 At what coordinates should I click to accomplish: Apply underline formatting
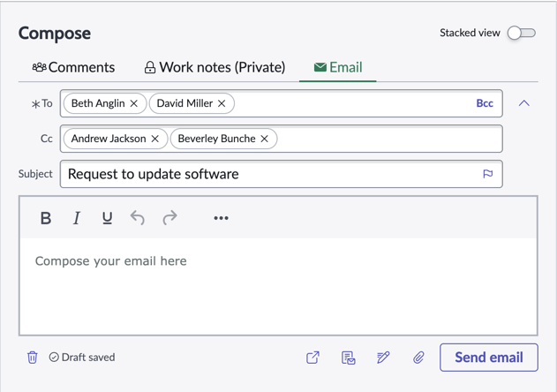coord(108,218)
